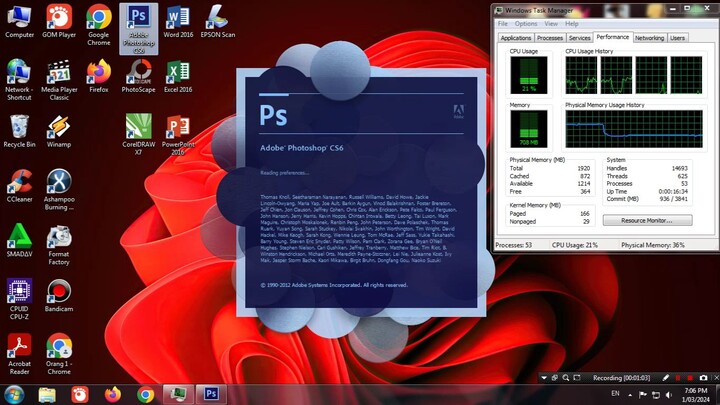Open GOM Player from the taskbar

80,394
